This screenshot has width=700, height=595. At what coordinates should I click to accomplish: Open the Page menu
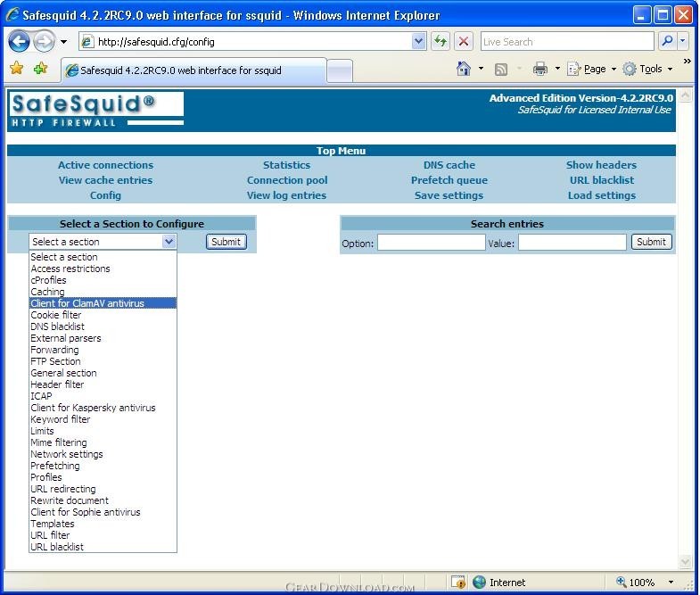591,69
